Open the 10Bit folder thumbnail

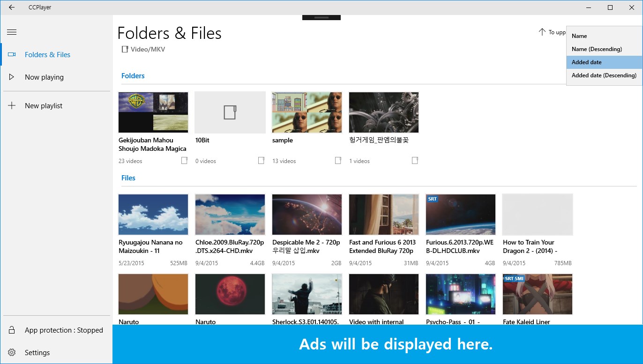tap(230, 112)
